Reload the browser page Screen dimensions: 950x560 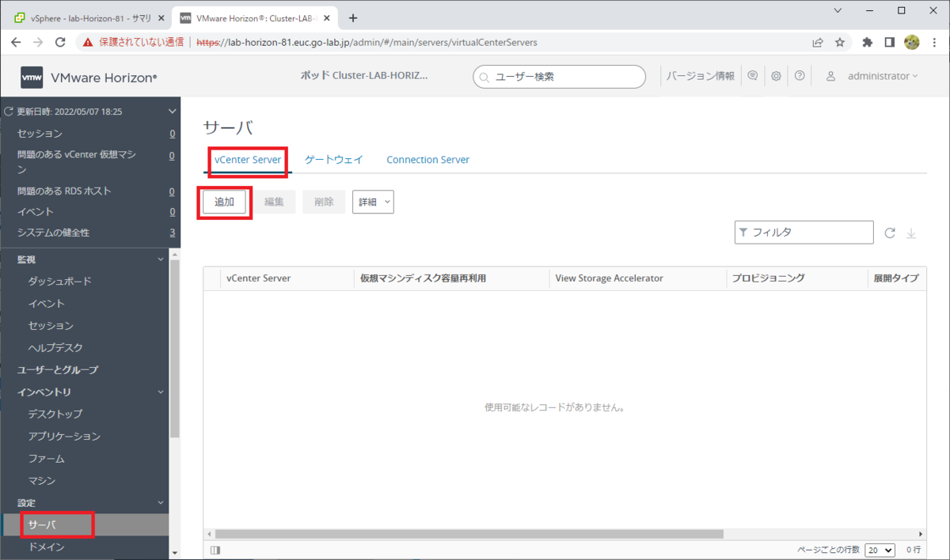click(x=60, y=42)
